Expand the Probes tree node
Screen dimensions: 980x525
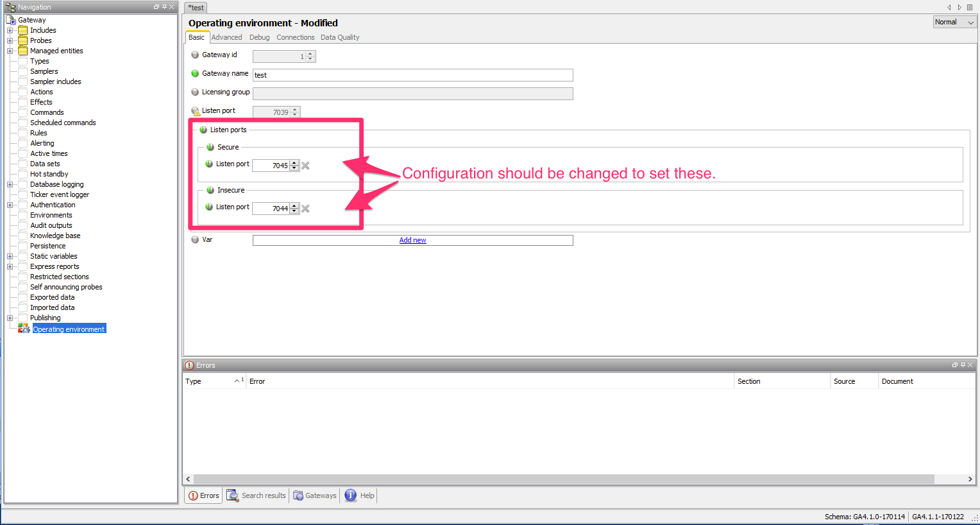tap(10, 40)
